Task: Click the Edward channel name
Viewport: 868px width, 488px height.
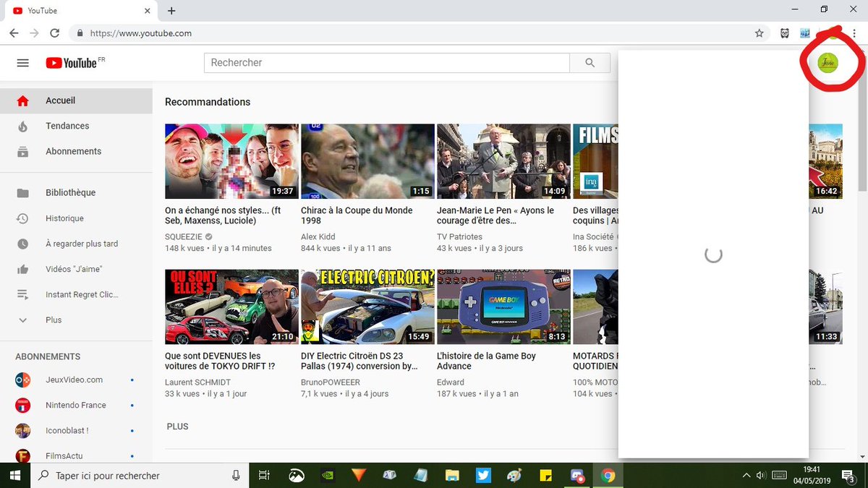Action: [x=451, y=382]
